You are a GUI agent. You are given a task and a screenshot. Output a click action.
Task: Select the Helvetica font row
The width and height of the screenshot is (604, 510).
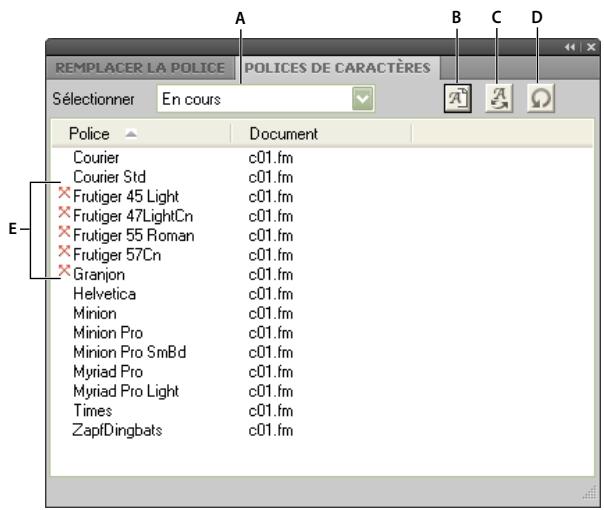click(x=104, y=294)
